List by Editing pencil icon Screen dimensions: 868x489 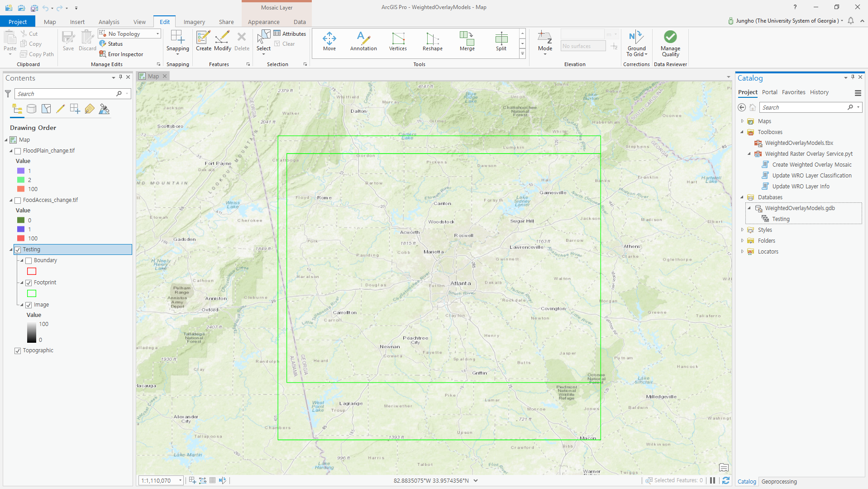(x=60, y=109)
